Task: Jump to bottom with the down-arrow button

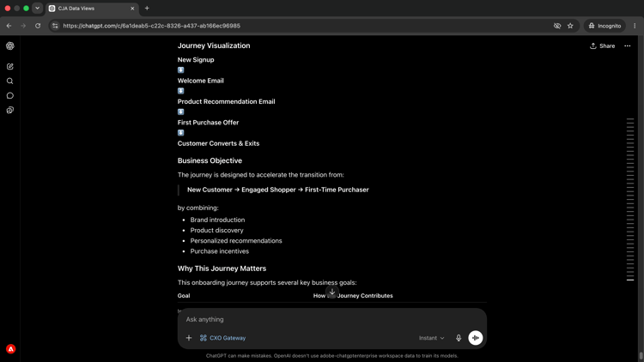Action: click(x=332, y=292)
